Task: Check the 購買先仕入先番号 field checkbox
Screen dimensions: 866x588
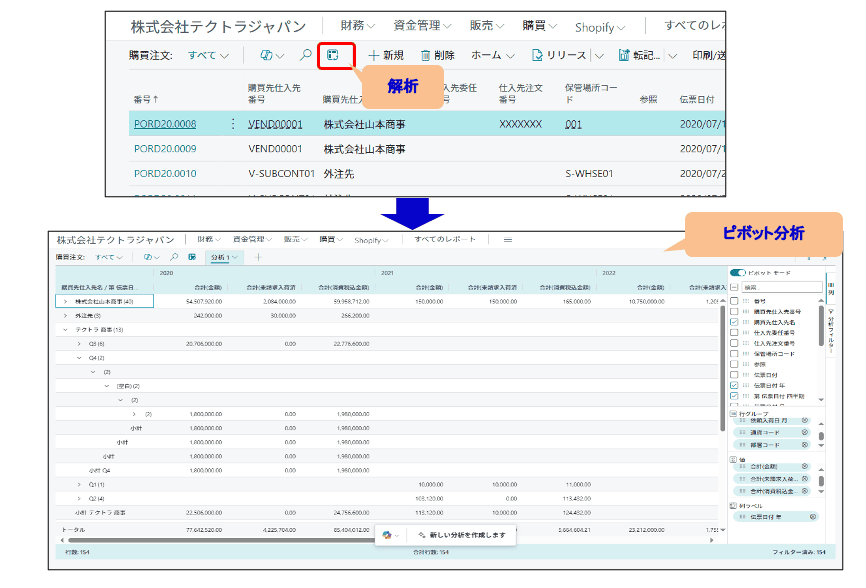Action: pyautogui.click(x=734, y=311)
